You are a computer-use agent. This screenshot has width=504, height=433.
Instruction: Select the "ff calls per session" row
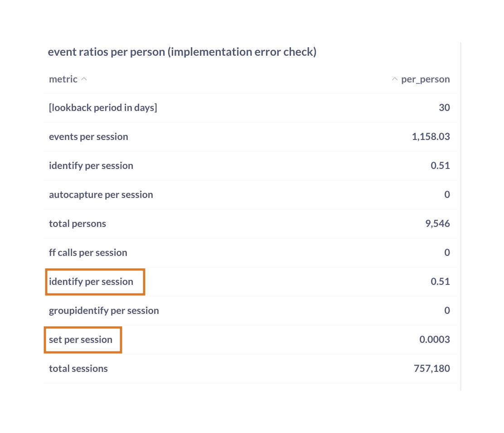click(x=88, y=252)
